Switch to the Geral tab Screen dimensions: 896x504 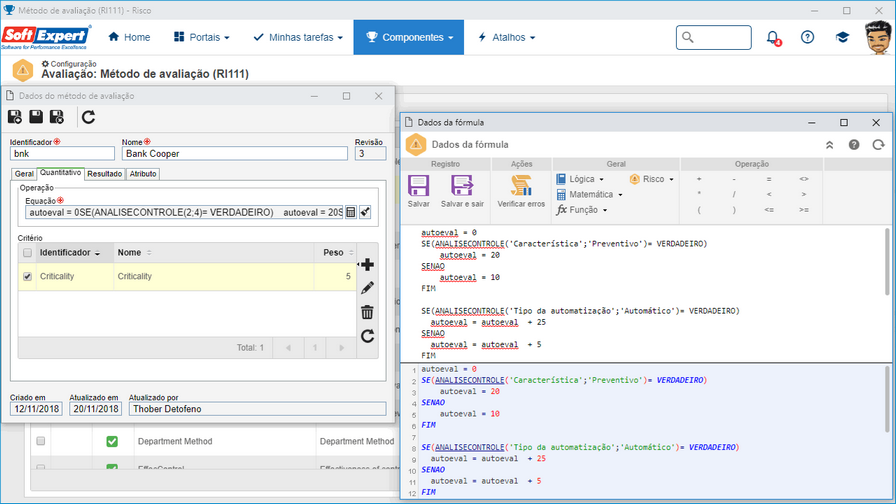click(x=24, y=174)
